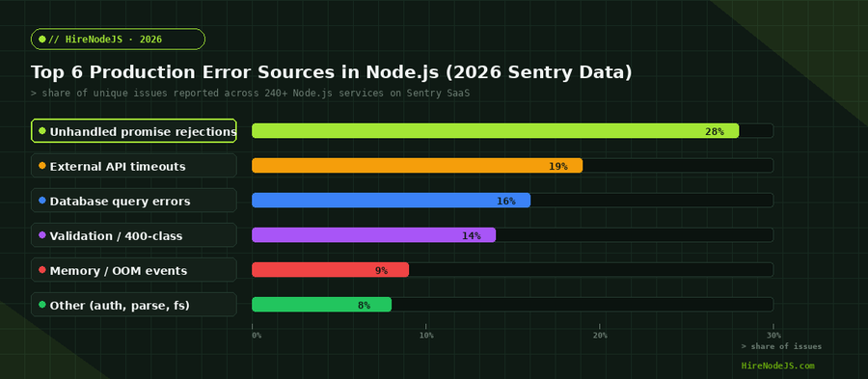Select the Memory / OOM events label
The image size is (868, 379).
coord(134,270)
